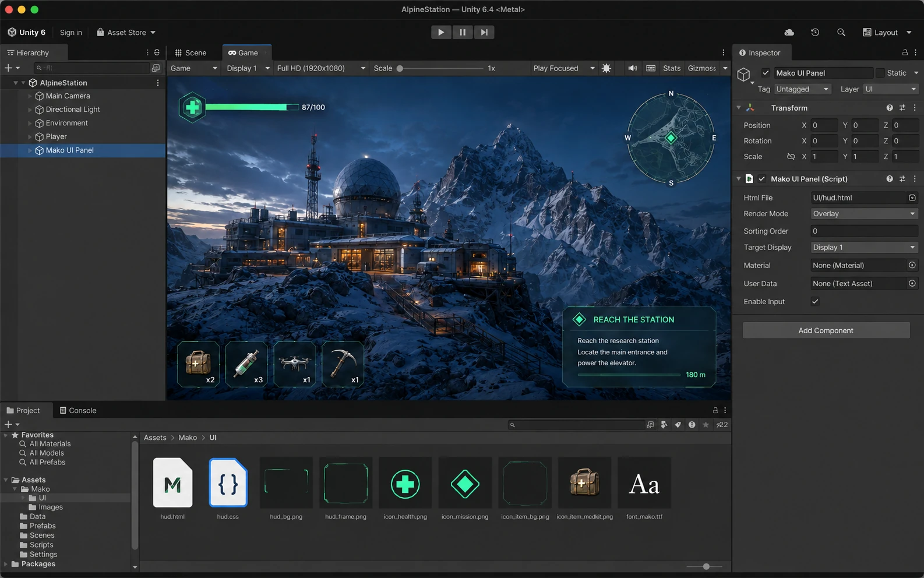Click the Add Component button
924x578 pixels.
point(826,330)
